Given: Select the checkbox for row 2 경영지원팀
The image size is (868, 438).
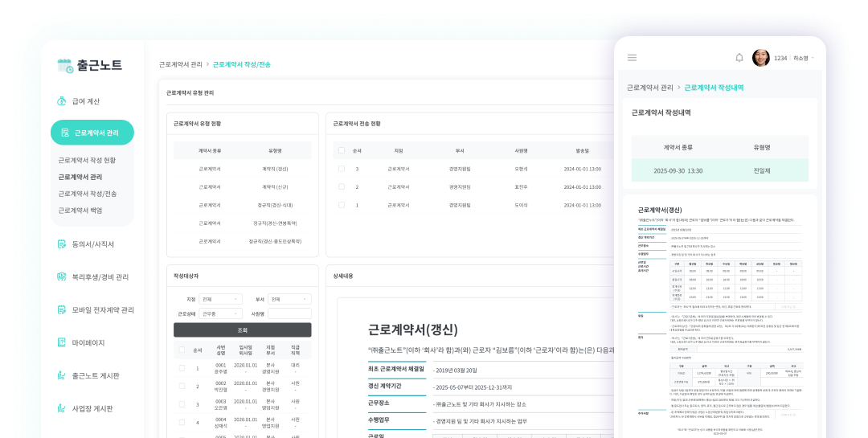Looking at the screenshot, I should pos(342,186).
